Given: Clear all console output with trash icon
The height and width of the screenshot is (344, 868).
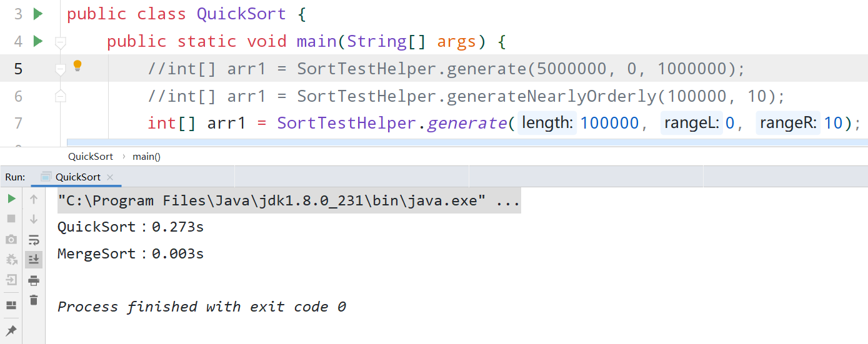Looking at the screenshot, I should [34, 300].
